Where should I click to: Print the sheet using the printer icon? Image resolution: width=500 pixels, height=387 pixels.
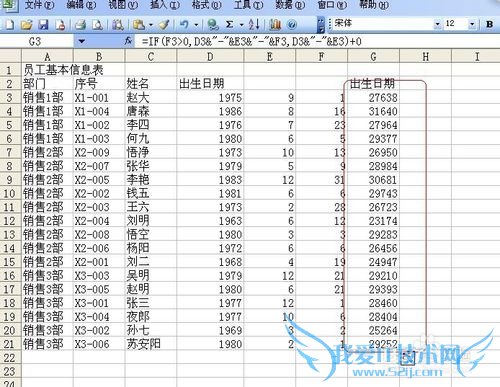[80, 25]
